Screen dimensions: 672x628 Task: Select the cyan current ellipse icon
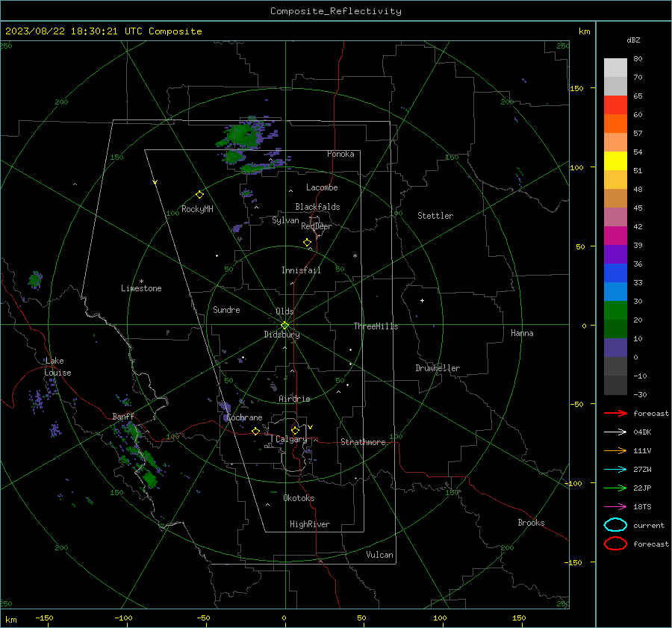(615, 525)
